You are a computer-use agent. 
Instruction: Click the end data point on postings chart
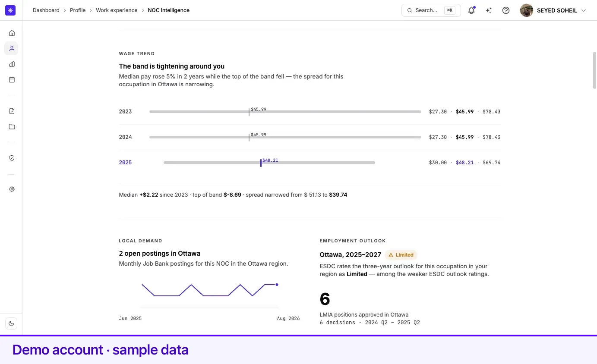(277, 285)
